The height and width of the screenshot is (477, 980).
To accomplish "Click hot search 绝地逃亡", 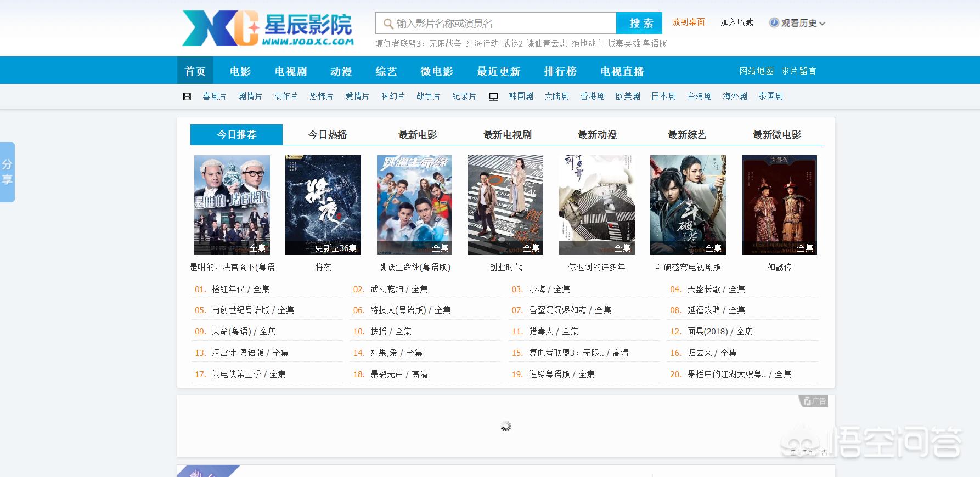I will coord(587,43).
